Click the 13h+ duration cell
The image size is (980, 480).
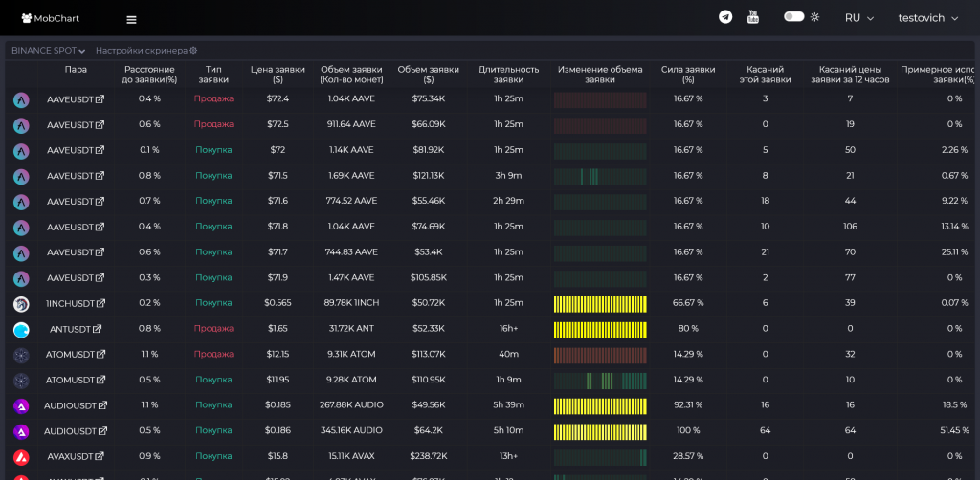(509, 456)
